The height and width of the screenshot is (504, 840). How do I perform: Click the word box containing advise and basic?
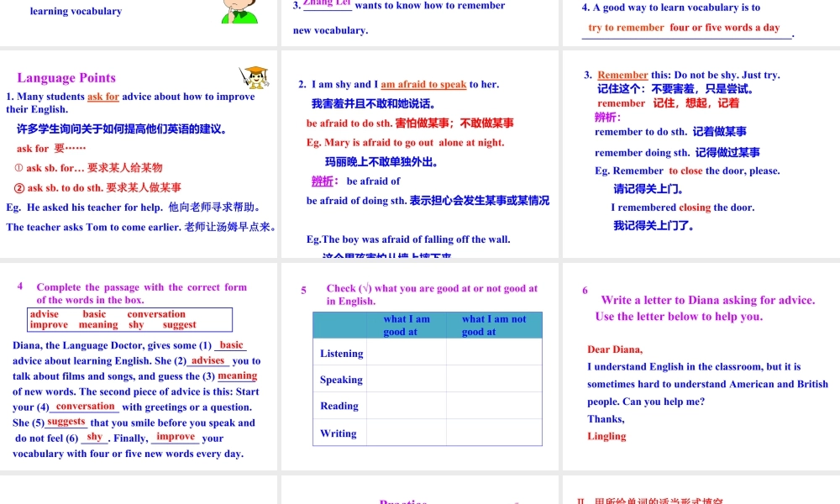coord(129,319)
